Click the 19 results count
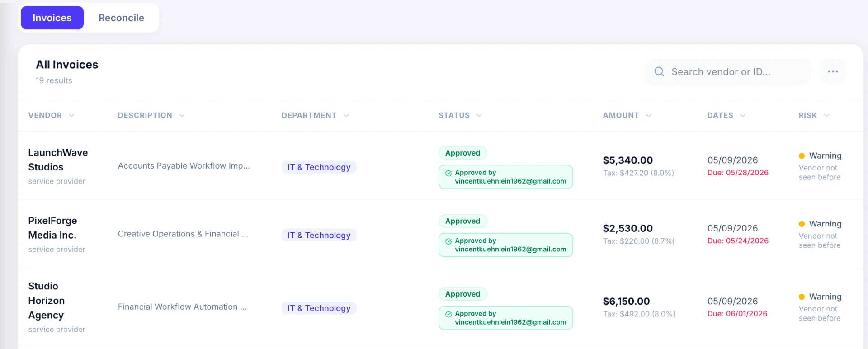Viewport: 868px width, 349px height. coord(54,80)
